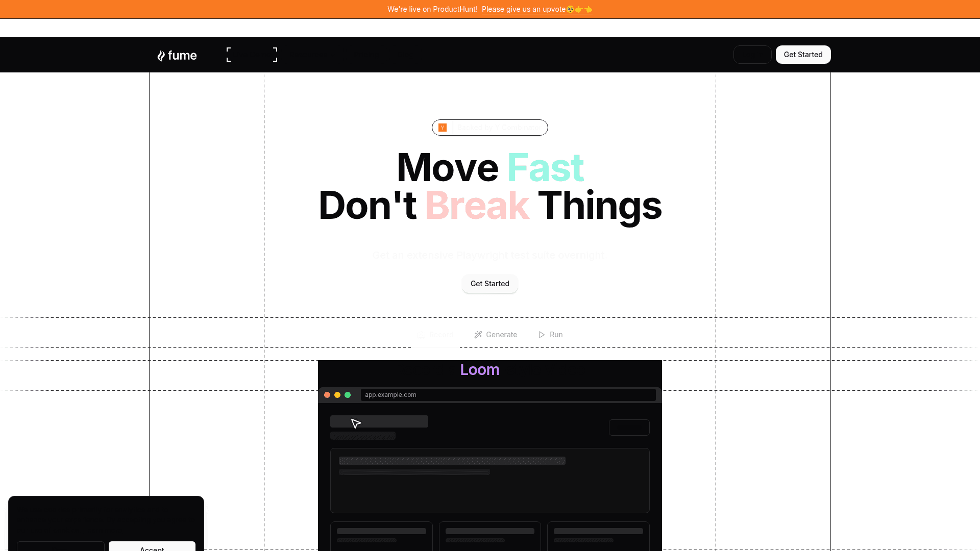Click the green dot in mock browser
The height and width of the screenshot is (551, 980).
348,395
